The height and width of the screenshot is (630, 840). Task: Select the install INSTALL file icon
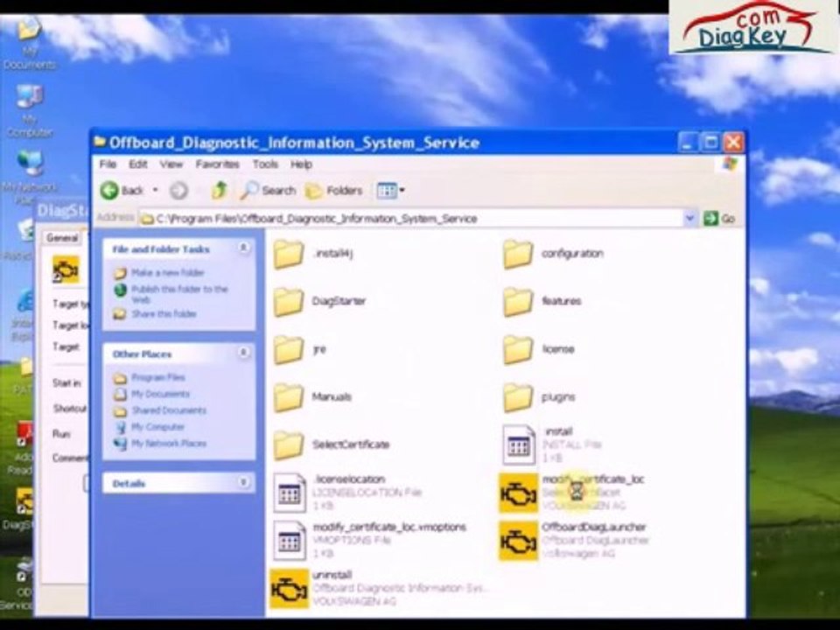point(519,444)
